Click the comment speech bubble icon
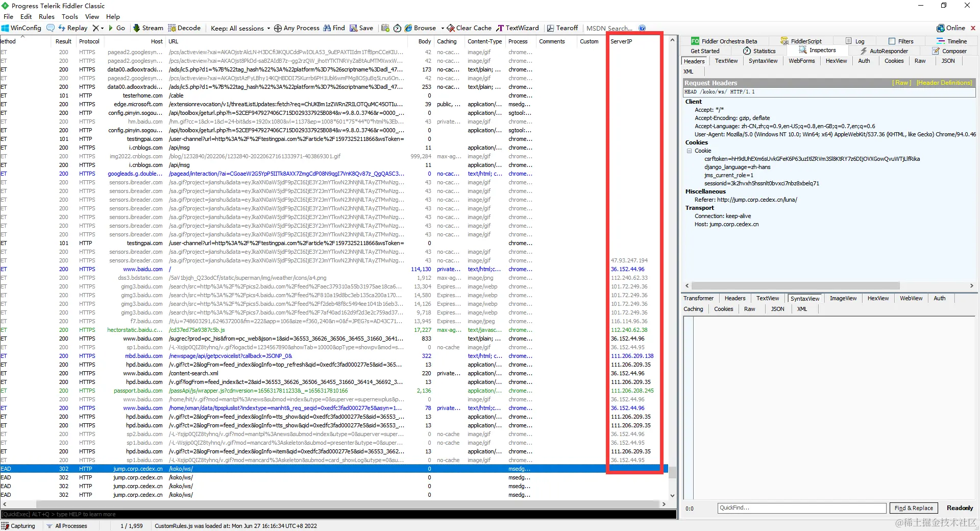Viewport: 980px width, 531px height. tap(51, 28)
